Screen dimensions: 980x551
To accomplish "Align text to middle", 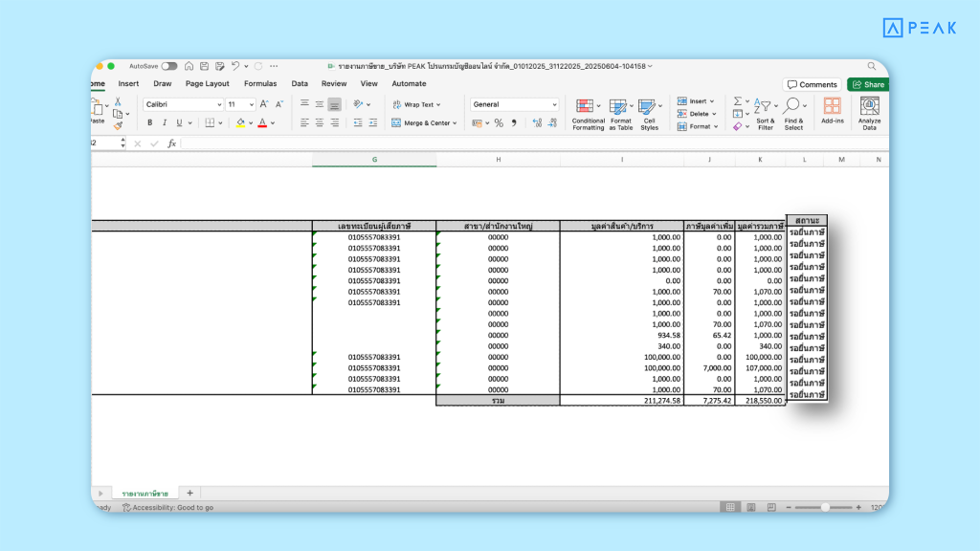I will [x=320, y=103].
